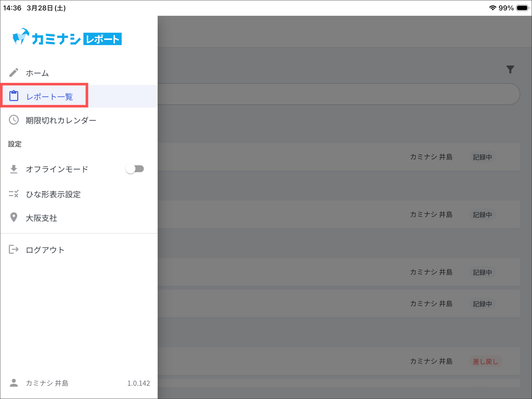Select the レポート一覧 menu item

(x=49, y=97)
